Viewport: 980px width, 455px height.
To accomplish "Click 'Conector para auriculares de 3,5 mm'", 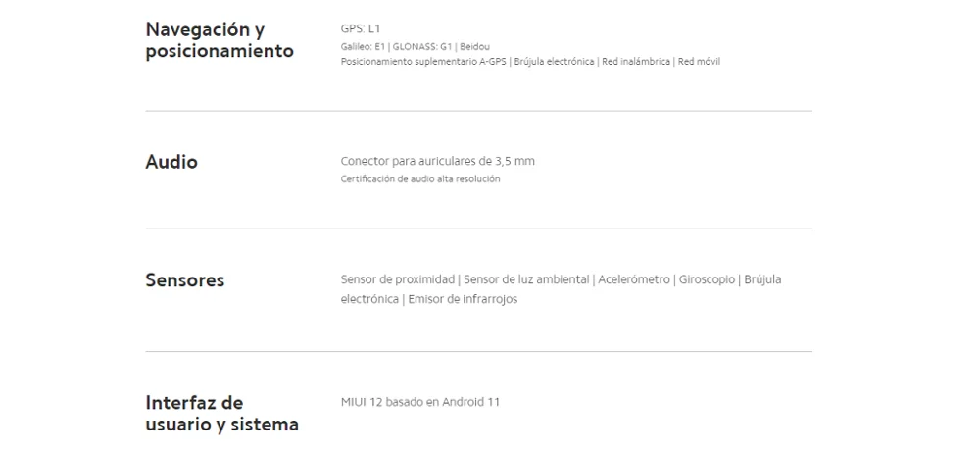I will click(437, 161).
